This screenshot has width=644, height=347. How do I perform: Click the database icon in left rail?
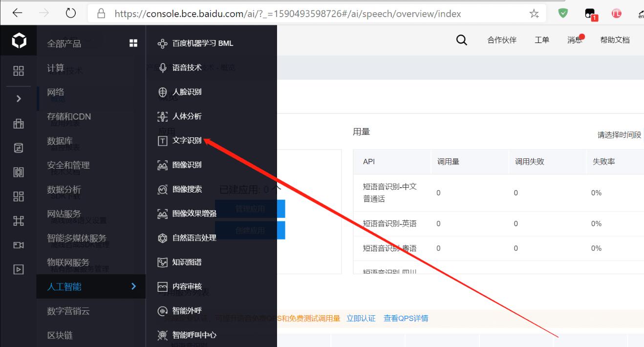click(18, 148)
